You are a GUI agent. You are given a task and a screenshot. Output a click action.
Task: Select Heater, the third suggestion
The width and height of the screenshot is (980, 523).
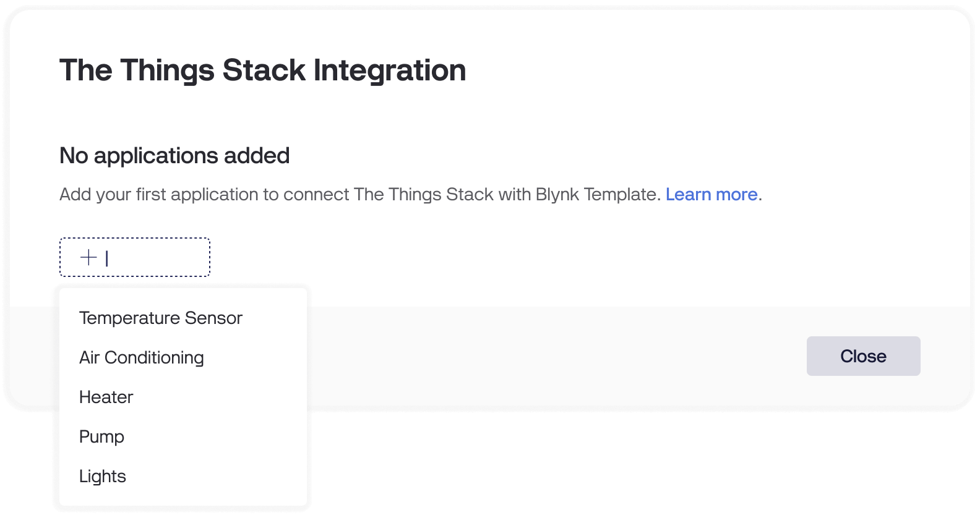(105, 397)
